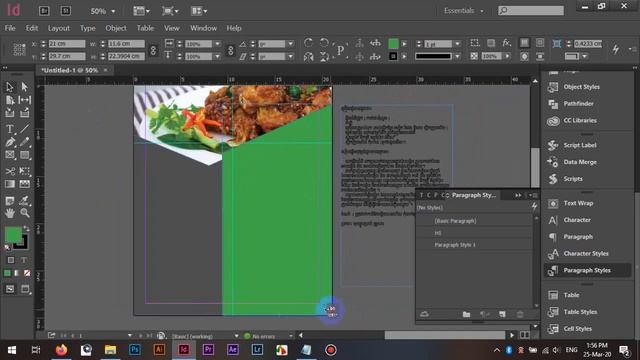Select the [Basic Paragraph] style
640x360 pixels.
tap(474, 221)
